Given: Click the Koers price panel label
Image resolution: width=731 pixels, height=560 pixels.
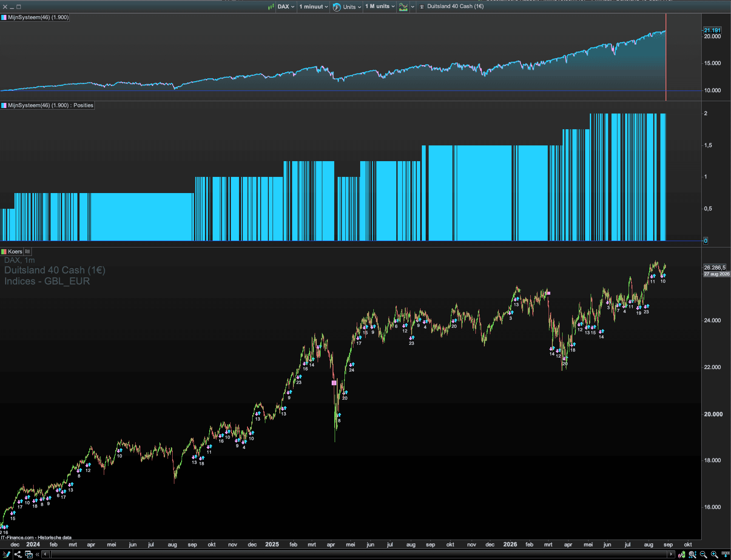Looking at the screenshot, I should point(15,252).
